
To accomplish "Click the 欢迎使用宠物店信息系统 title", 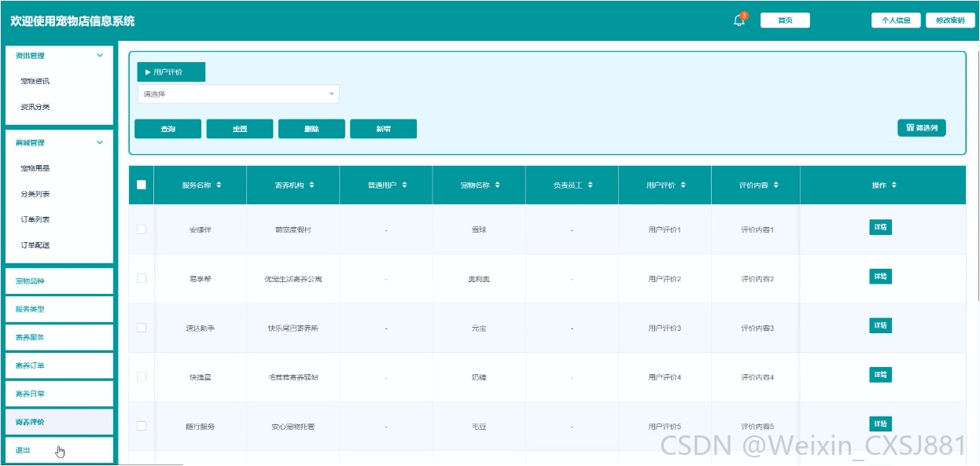I will (x=72, y=21).
